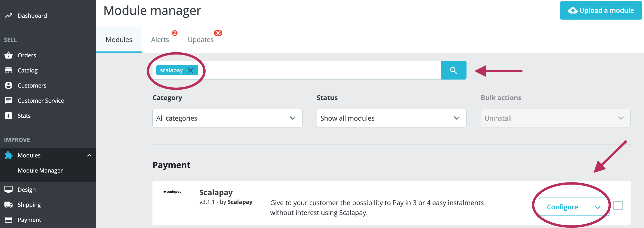Screen dimensions: 644x228
Task: Open the All categories dropdown
Action: 227,118
